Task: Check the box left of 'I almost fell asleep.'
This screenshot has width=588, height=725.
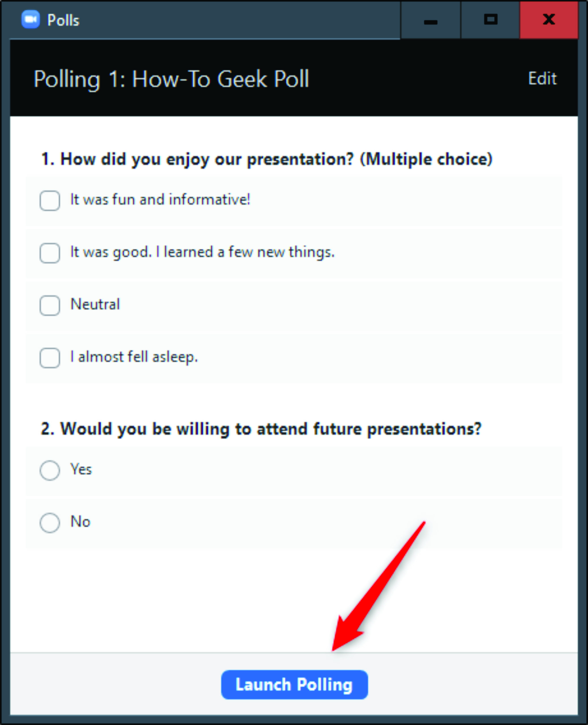Action: [50, 358]
